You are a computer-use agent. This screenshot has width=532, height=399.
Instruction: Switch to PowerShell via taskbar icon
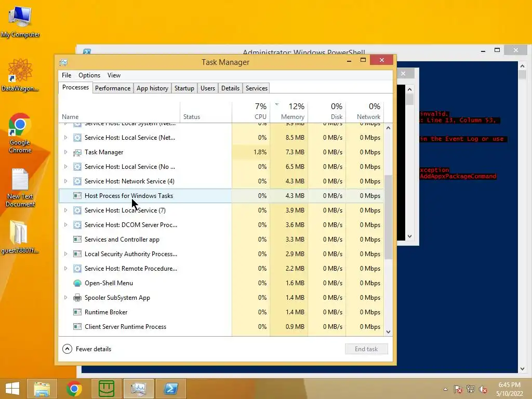170,389
